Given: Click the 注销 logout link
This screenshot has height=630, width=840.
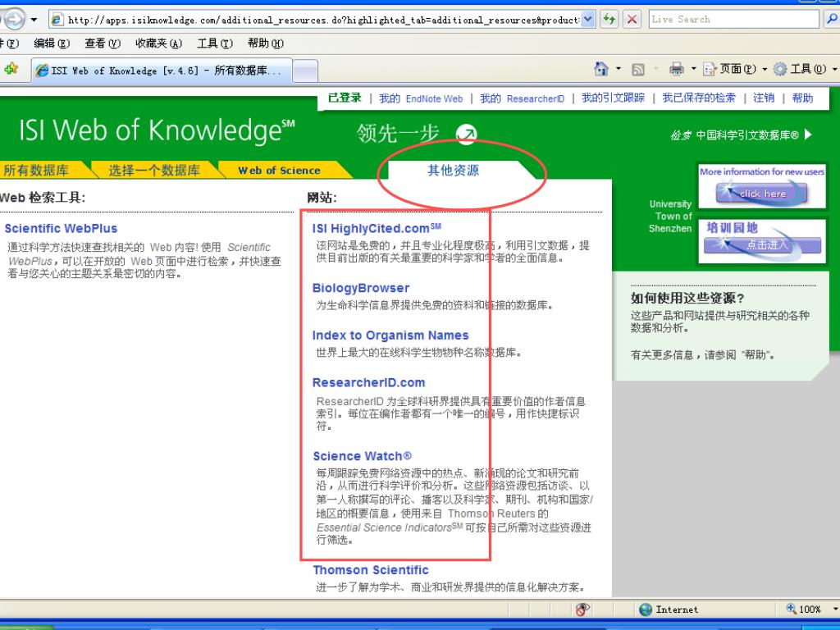Looking at the screenshot, I should tap(764, 98).
